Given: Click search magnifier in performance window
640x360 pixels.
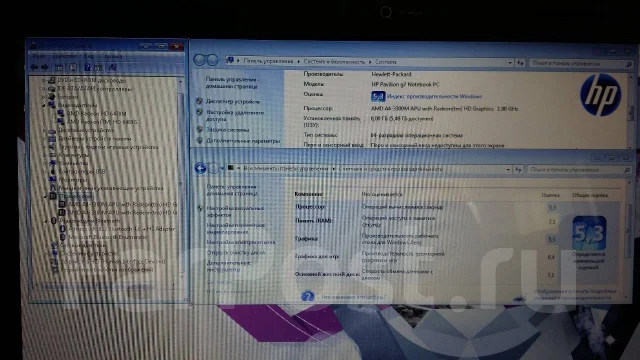Looking at the screenshot, I should click(x=627, y=169).
